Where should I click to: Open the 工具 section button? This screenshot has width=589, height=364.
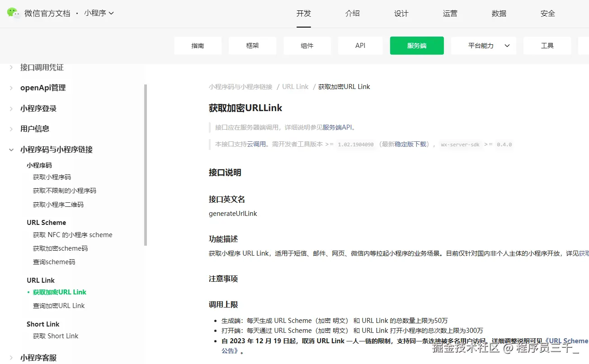547,46
